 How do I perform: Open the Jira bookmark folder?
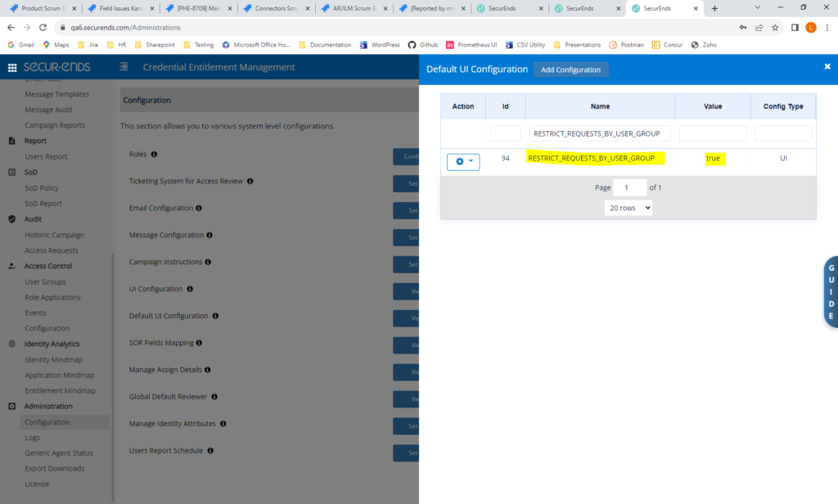(88, 45)
